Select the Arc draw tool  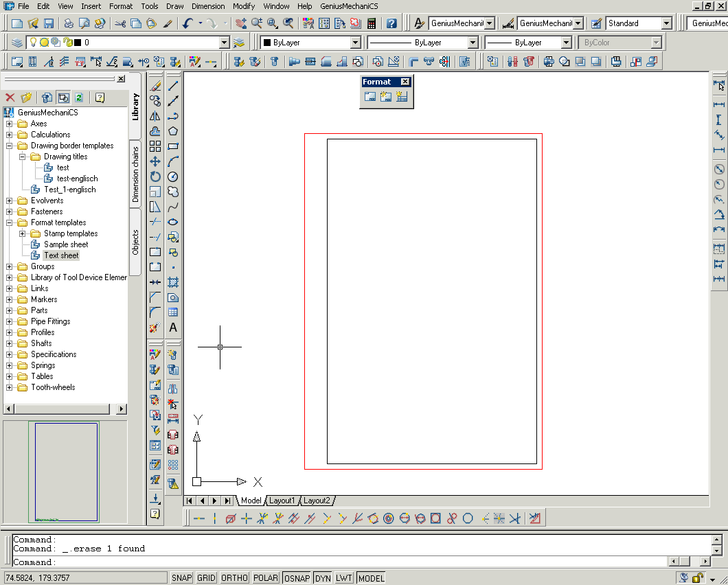[x=172, y=161]
